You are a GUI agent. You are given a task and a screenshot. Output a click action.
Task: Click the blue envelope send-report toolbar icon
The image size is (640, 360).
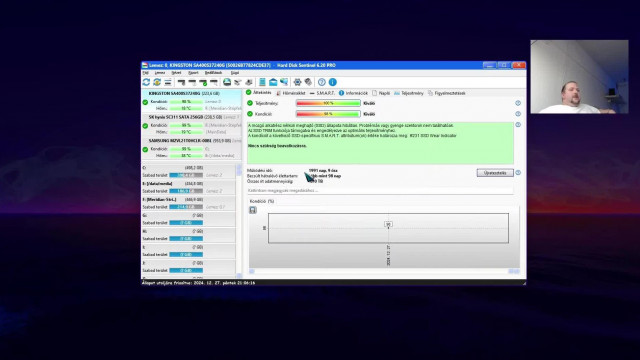coord(273,82)
